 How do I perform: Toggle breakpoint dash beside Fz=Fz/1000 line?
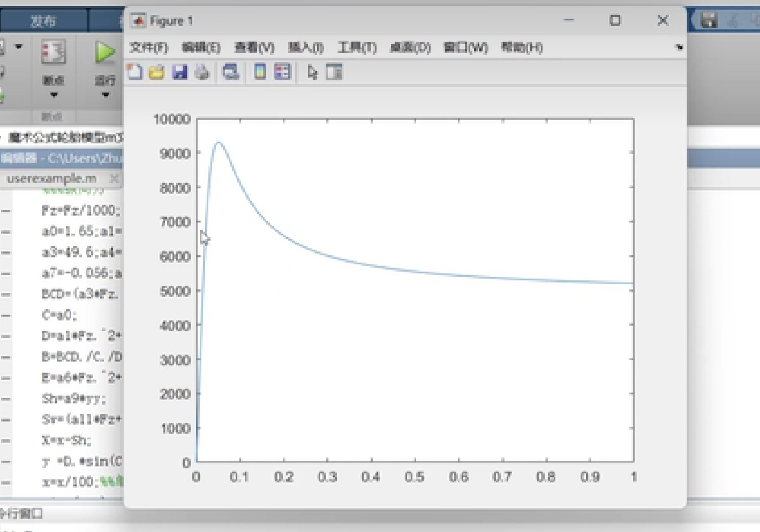point(5,211)
